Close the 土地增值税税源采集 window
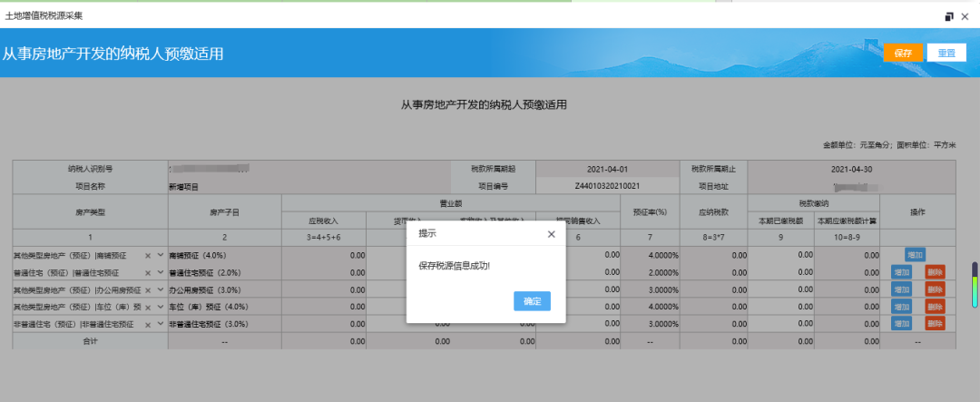 (x=965, y=16)
